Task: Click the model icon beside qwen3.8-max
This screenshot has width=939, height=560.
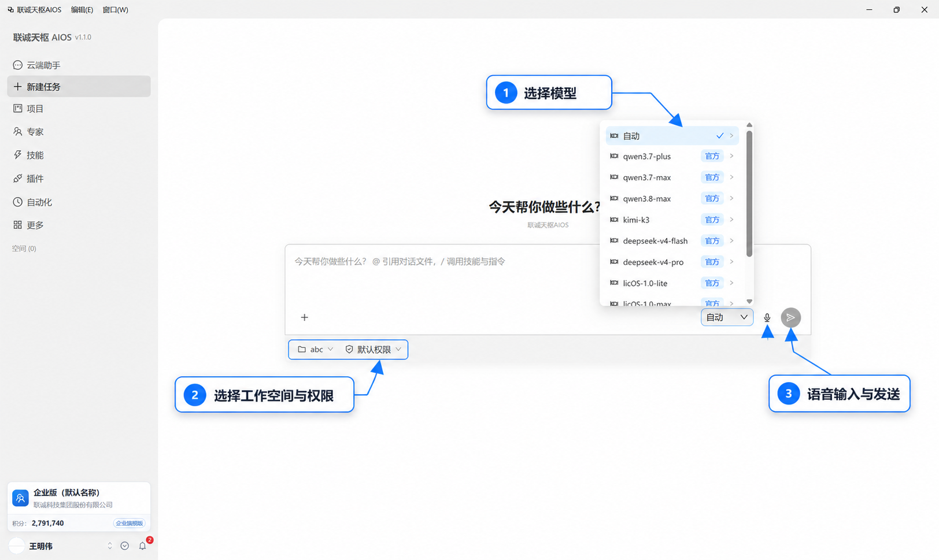Action: pos(614,198)
